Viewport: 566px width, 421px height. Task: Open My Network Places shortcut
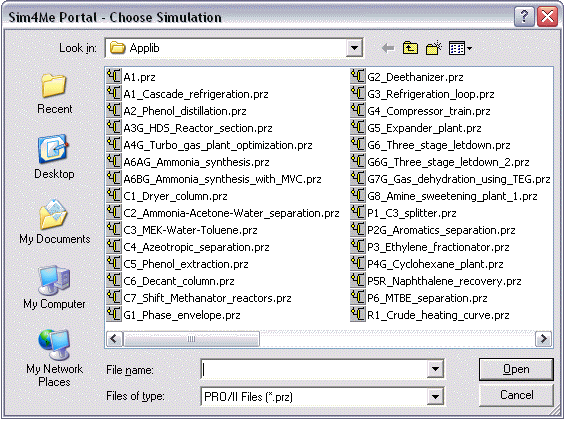(x=55, y=358)
